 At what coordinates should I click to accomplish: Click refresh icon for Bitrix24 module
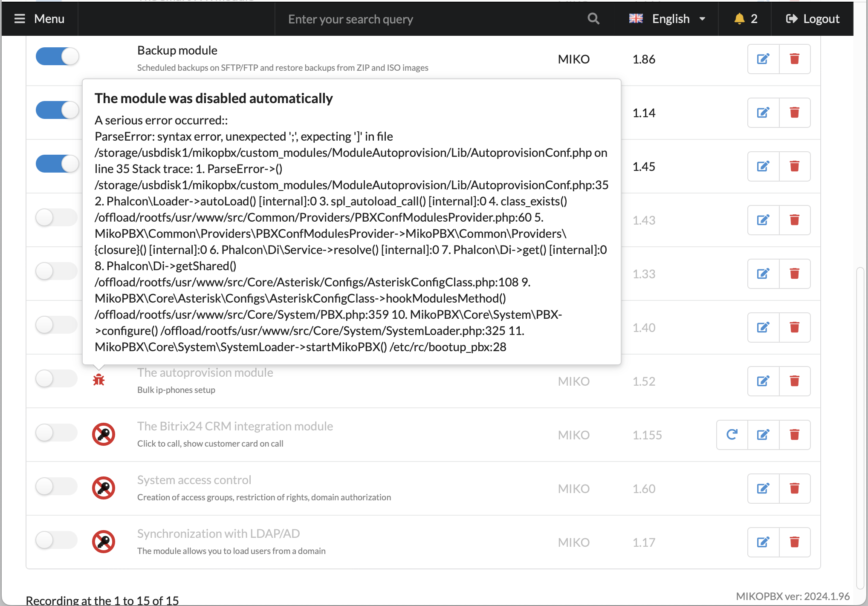[732, 435]
